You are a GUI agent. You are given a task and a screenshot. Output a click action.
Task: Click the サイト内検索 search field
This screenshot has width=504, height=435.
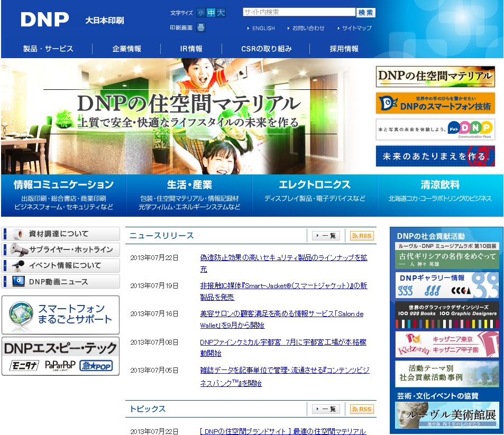pyautogui.click(x=299, y=12)
